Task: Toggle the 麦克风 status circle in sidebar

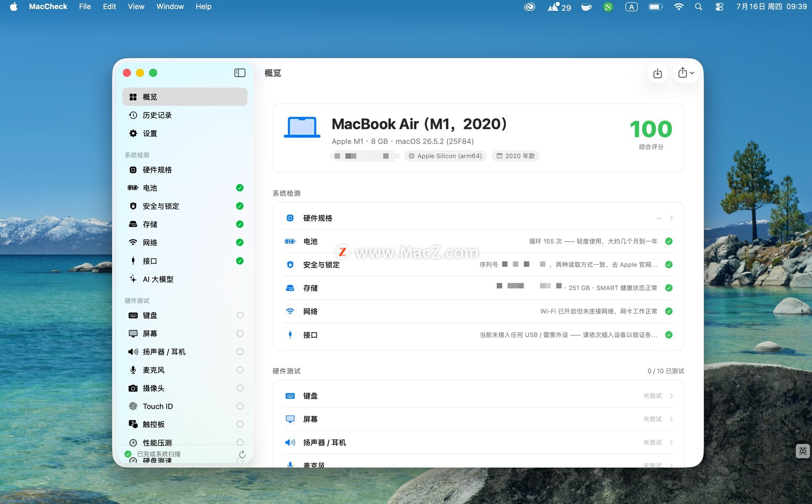Action: 240,370
